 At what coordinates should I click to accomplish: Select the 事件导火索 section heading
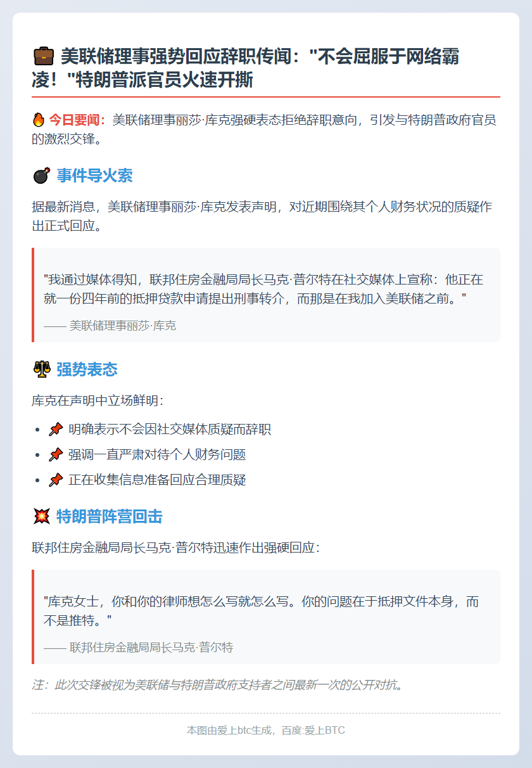pyautogui.click(x=94, y=176)
